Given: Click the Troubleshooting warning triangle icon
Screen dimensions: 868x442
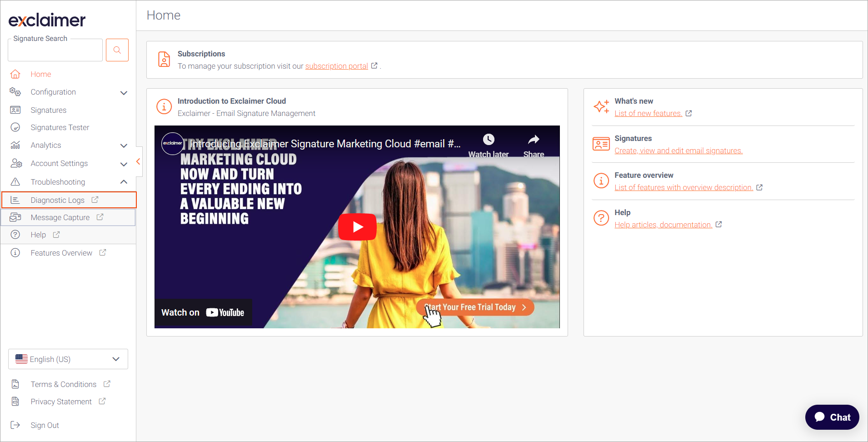Looking at the screenshot, I should coord(15,182).
